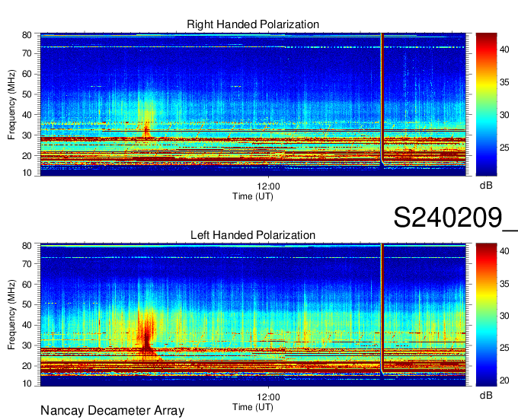
Task: Click the 80 MHz tick on Right Handed plot
Action: pos(27,35)
